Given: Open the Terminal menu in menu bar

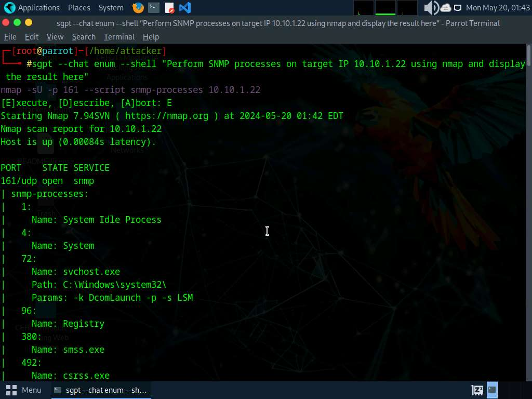Looking at the screenshot, I should (x=119, y=37).
